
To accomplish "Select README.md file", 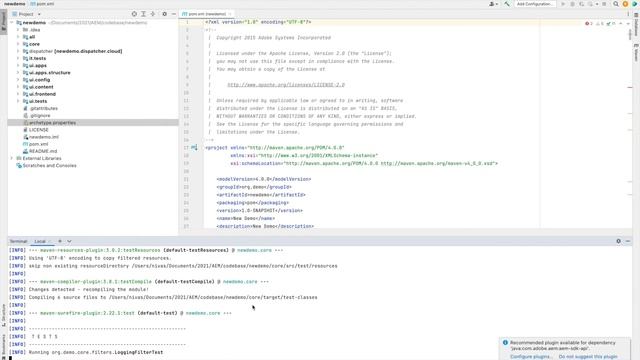I will point(43,151).
